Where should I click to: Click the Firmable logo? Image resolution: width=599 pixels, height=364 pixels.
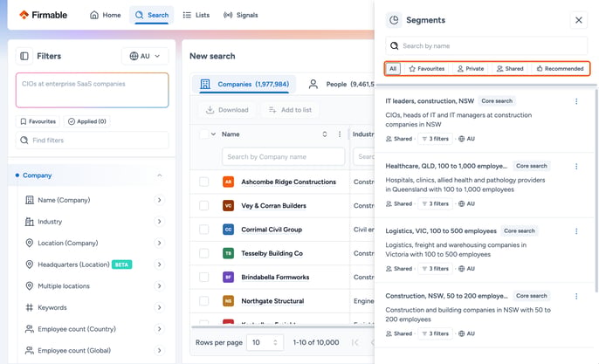tap(43, 15)
